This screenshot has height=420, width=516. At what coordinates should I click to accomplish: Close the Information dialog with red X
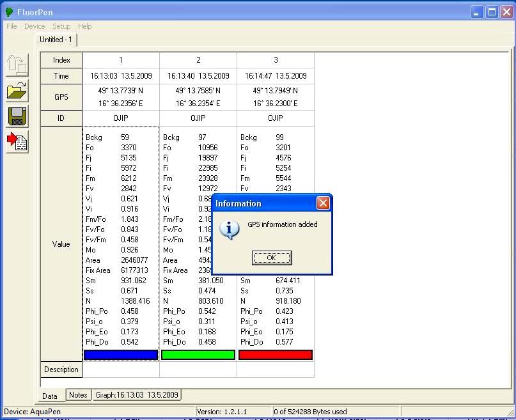coord(323,203)
